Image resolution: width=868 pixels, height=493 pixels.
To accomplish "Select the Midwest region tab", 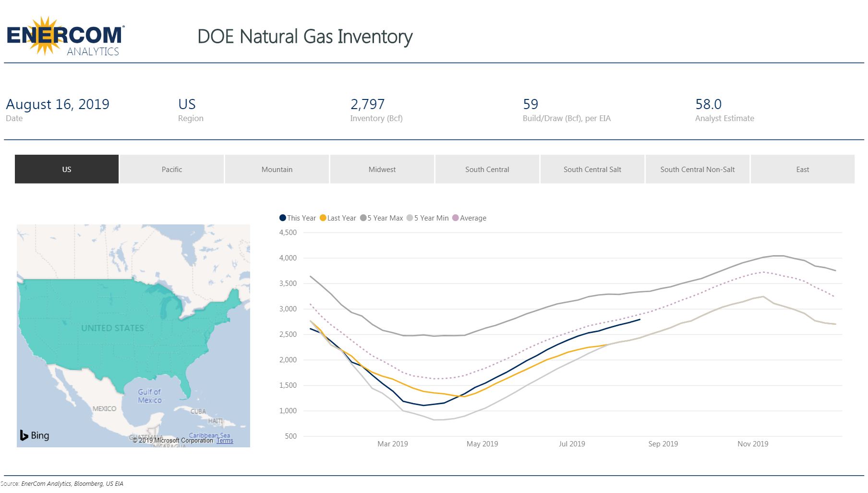I will click(x=382, y=169).
